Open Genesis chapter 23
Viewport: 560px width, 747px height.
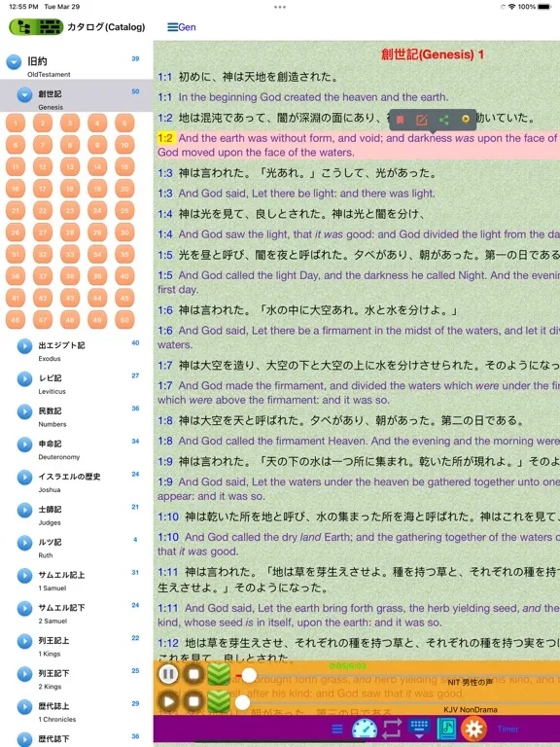tap(70, 210)
